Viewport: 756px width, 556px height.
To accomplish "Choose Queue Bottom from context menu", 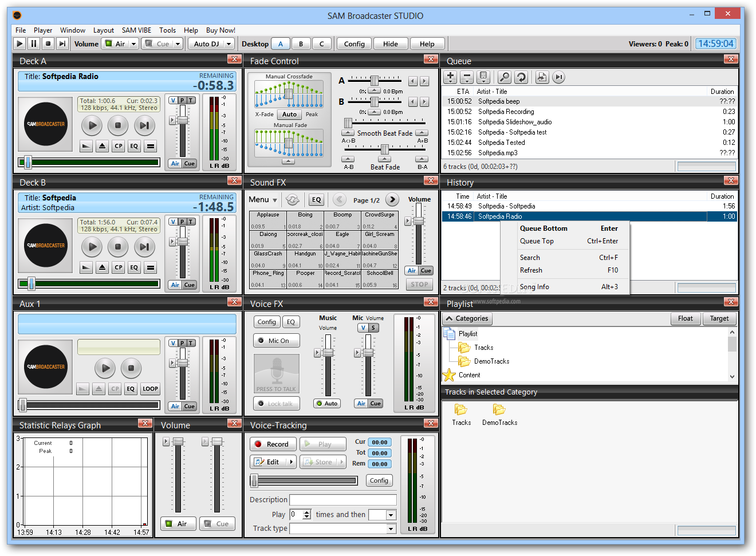I will 565,228.
